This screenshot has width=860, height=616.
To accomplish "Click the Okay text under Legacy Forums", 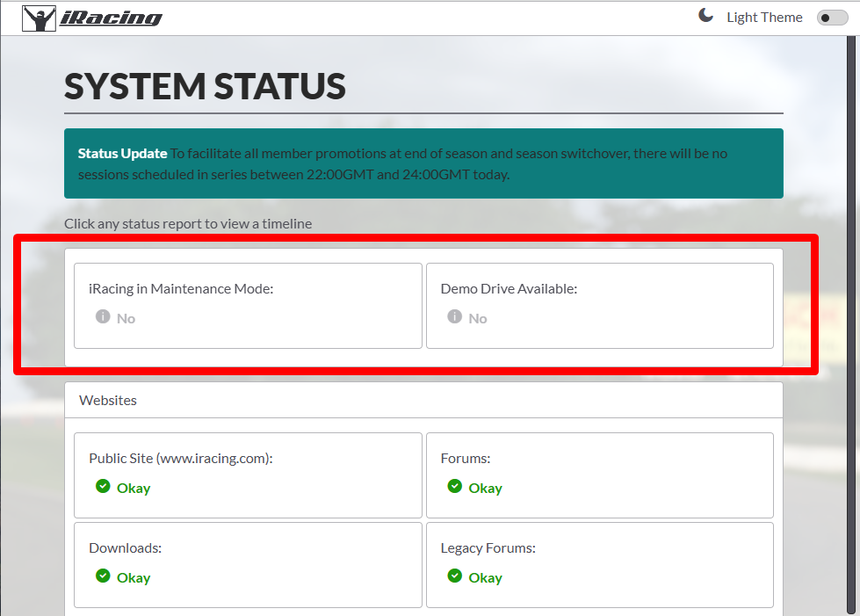I will pyautogui.click(x=486, y=577).
